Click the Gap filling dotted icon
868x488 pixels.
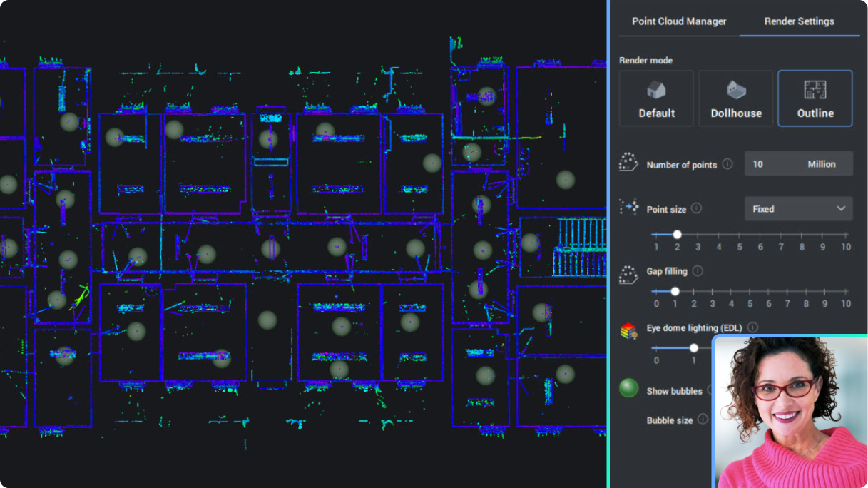tap(628, 272)
